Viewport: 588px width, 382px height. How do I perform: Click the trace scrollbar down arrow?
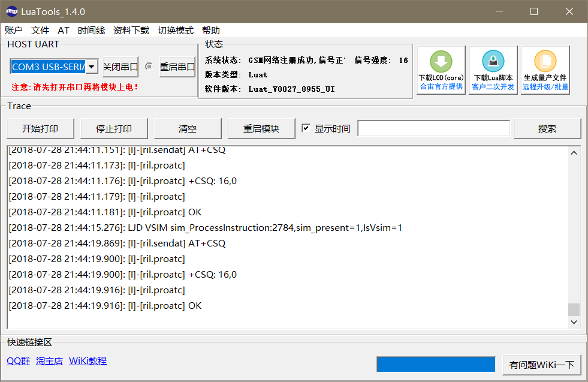pyautogui.click(x=574, y=322)
